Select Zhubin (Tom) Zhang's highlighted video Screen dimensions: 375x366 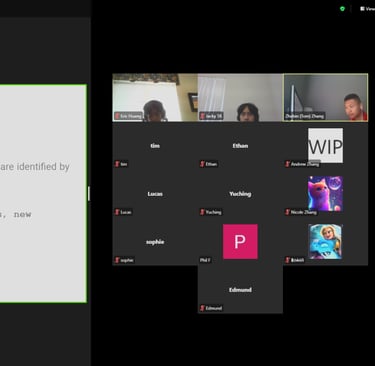click(326, 97)
